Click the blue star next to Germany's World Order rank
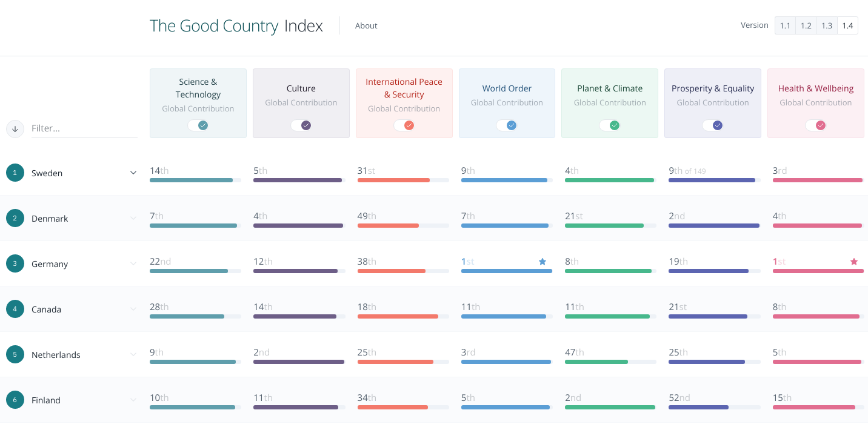The image size is (868, 430). [x=542, y=262]
